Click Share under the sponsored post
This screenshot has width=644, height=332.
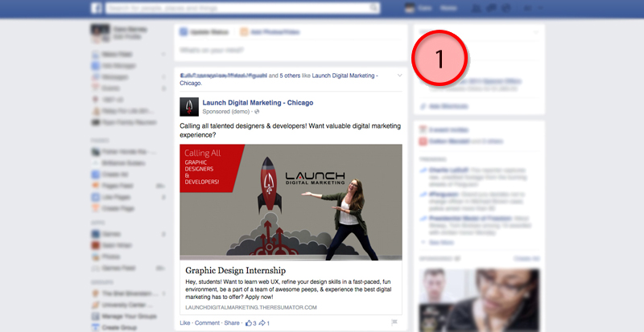(232, 323)
